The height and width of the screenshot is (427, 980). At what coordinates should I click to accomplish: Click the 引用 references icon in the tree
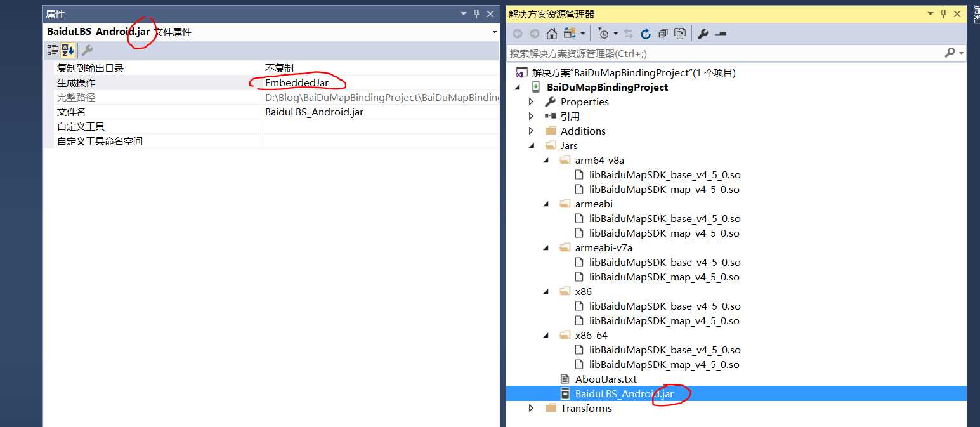(551, 116)
